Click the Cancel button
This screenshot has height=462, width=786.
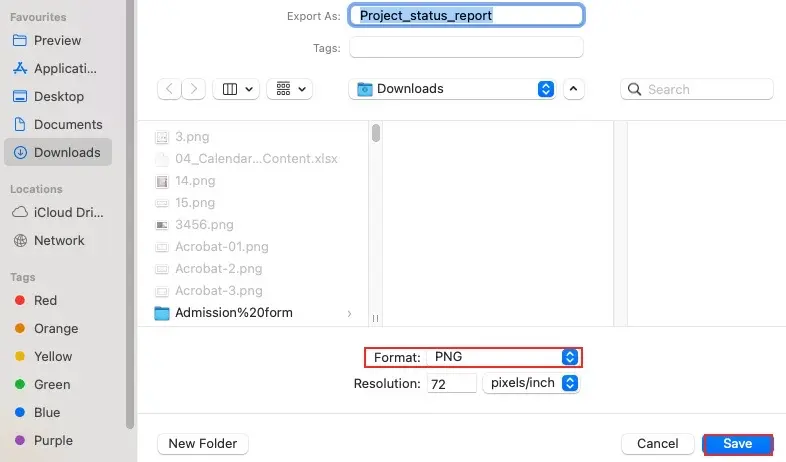pos(658,444)
